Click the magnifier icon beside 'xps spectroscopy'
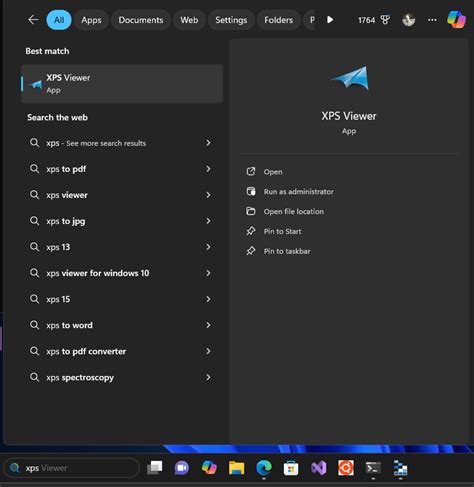 [x=34, y=377]
